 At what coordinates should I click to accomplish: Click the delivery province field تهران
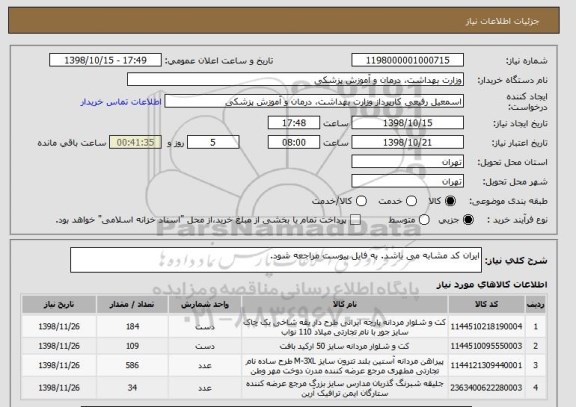click(407, 162)
